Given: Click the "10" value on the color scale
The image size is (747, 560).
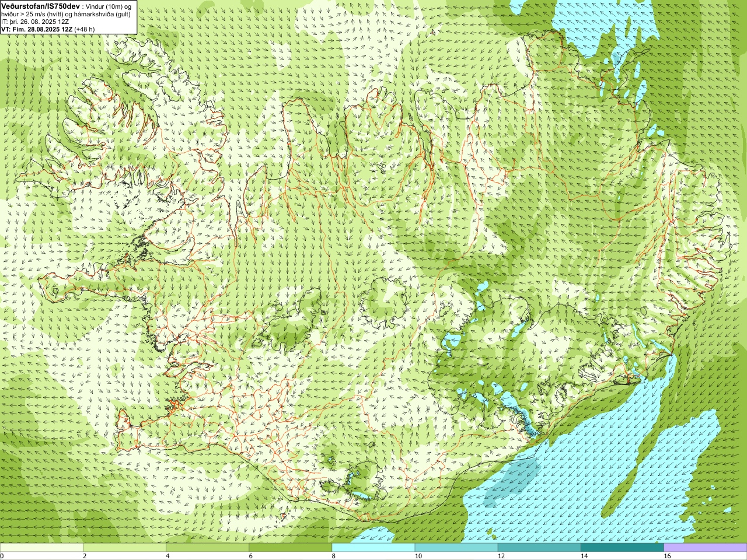Looking at the screenshot, I should [x=418, y=556].
